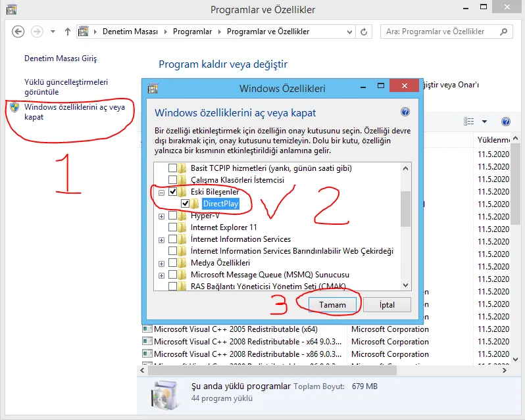This screenshot has height=420, width=525.
Task: Enable İnternet Information Services checkbox
Action: (173, 239)
